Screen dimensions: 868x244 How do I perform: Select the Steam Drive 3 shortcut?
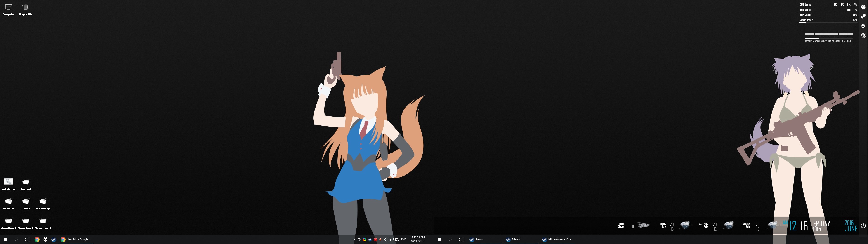pyautogui.click(x=43, y=223)
